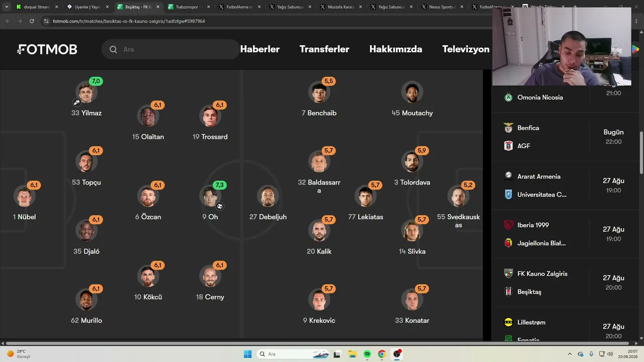Click the Omonia Nicosia club crest

pos(508,98)
